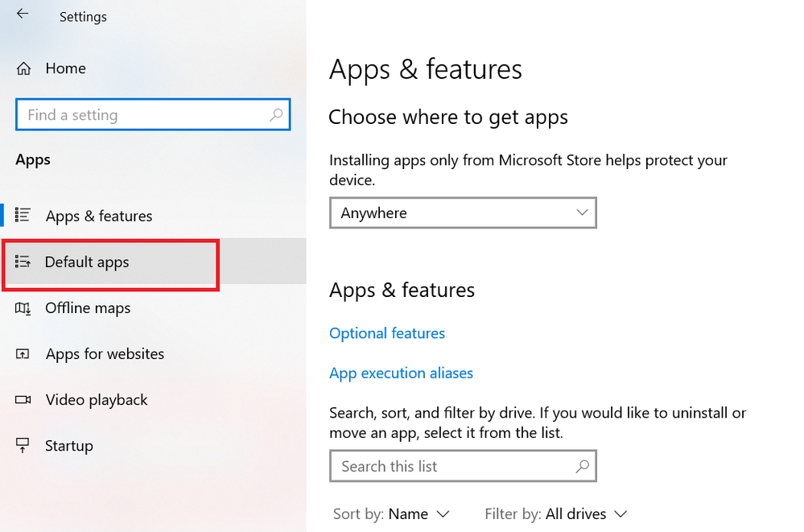The width and height of the screenshot is (804, 532).
Task: Click the magnifier in Find a setting
Action: tap(276, 114)
